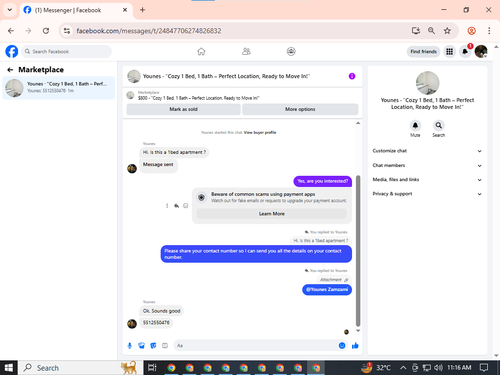The width and height of the screenshot is (500, 375).
Task: Open Find friends button
Action: (x=423, y=52)
